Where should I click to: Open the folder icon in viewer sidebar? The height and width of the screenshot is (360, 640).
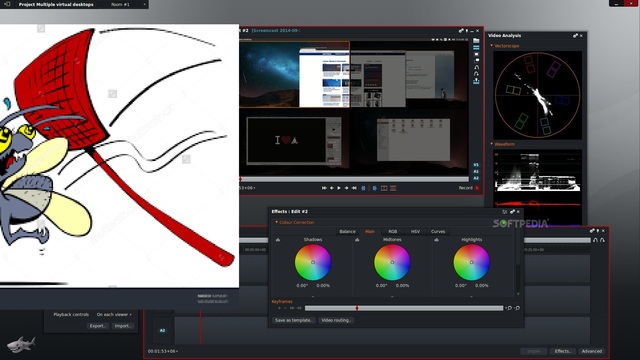[476, 41]
